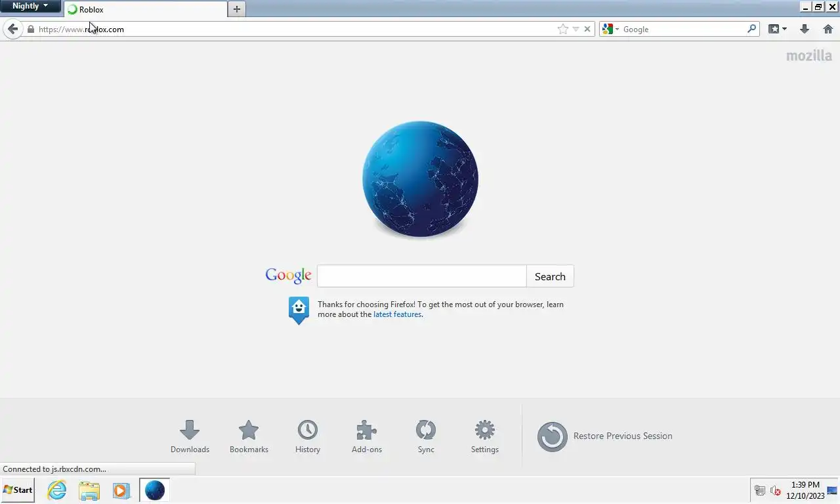Open Sync from the bottom launcher

click(426, 436)
